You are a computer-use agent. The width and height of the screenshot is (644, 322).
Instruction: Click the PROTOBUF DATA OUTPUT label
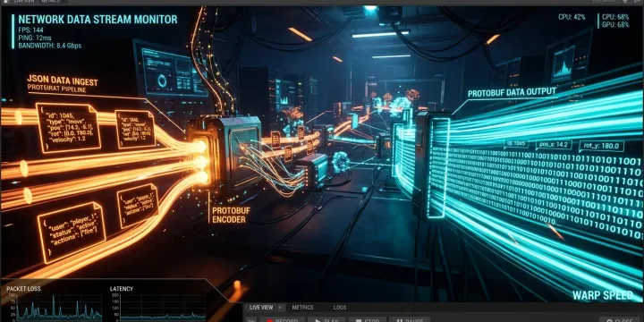[512, 92]
